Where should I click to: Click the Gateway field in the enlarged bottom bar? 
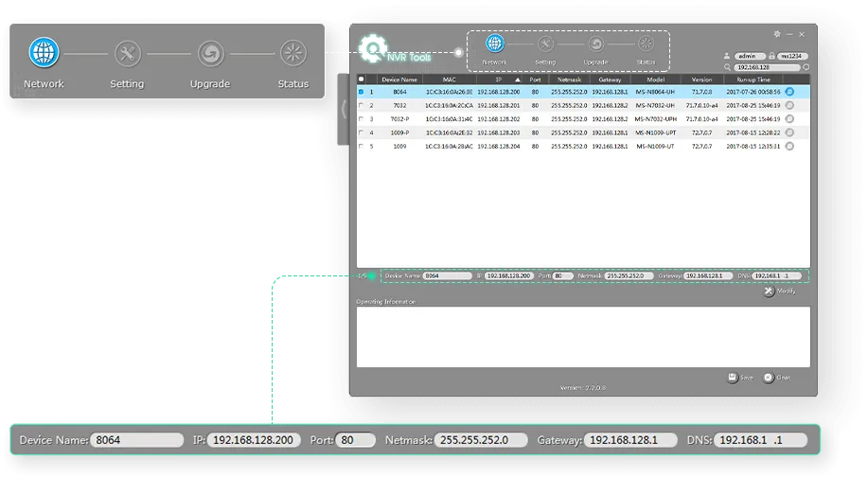(x=630, y=440)
